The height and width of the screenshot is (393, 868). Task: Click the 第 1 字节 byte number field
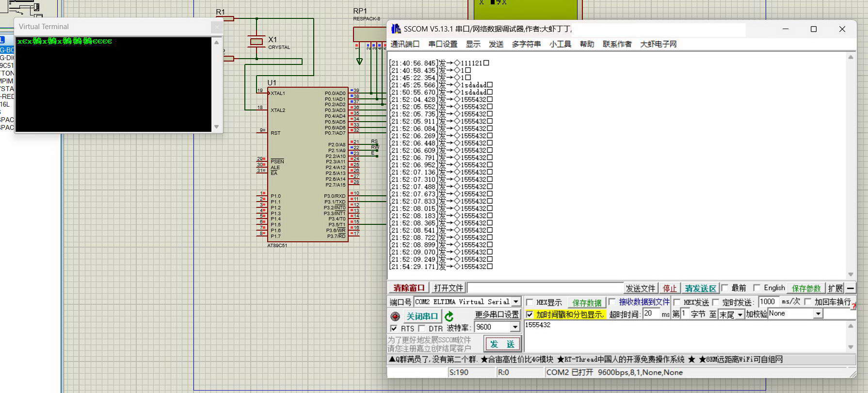(685, 314)
